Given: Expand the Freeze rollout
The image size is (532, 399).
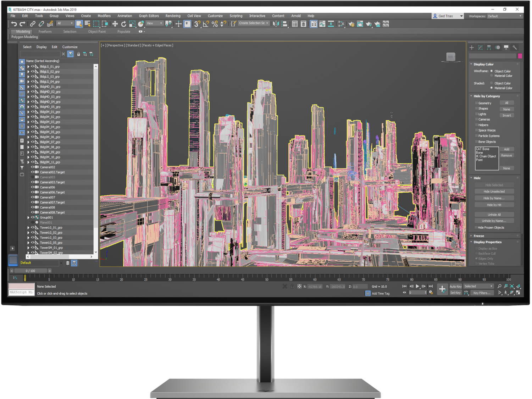Looking at the screenshot, I should point(478,236).
